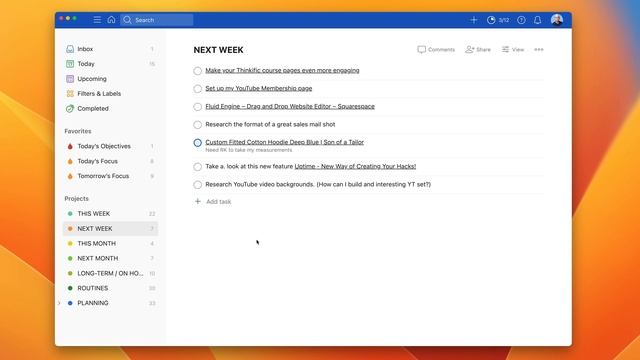Open Filters & Labels

click(x=110, y=93)
